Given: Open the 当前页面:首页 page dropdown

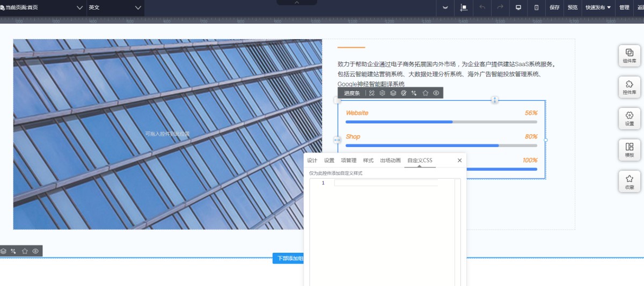Looking at the screenshot, I should coord(43,8).
